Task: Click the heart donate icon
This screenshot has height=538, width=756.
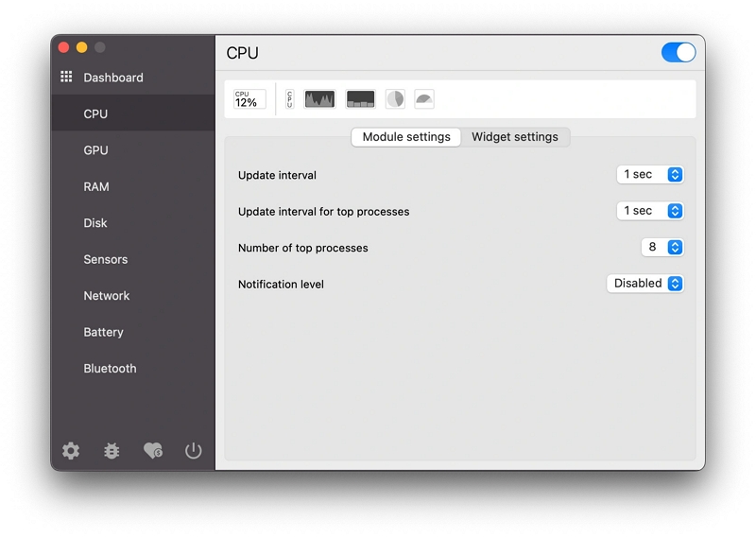Action: 153,451
